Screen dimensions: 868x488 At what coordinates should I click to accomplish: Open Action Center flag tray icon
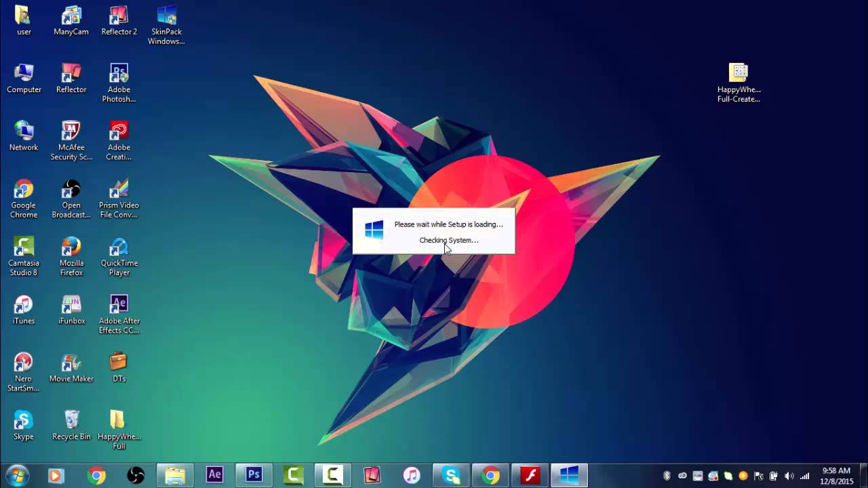click(x=758, y=476)
